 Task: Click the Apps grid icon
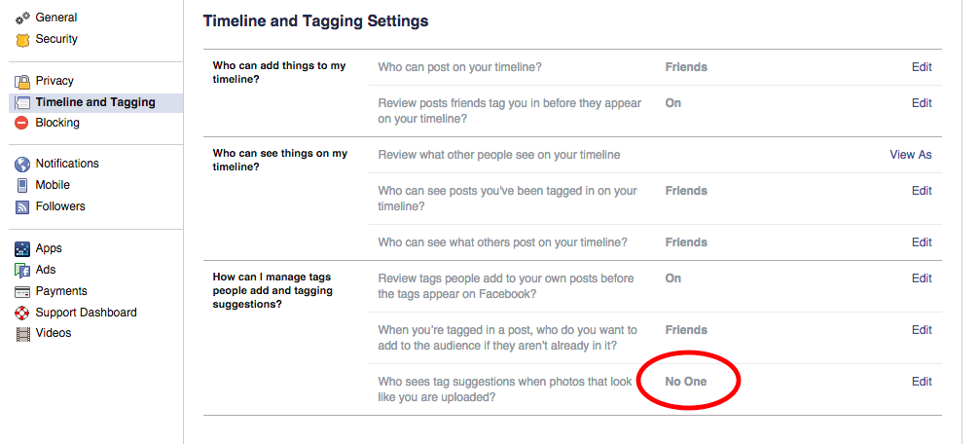(x=22, y=249)
